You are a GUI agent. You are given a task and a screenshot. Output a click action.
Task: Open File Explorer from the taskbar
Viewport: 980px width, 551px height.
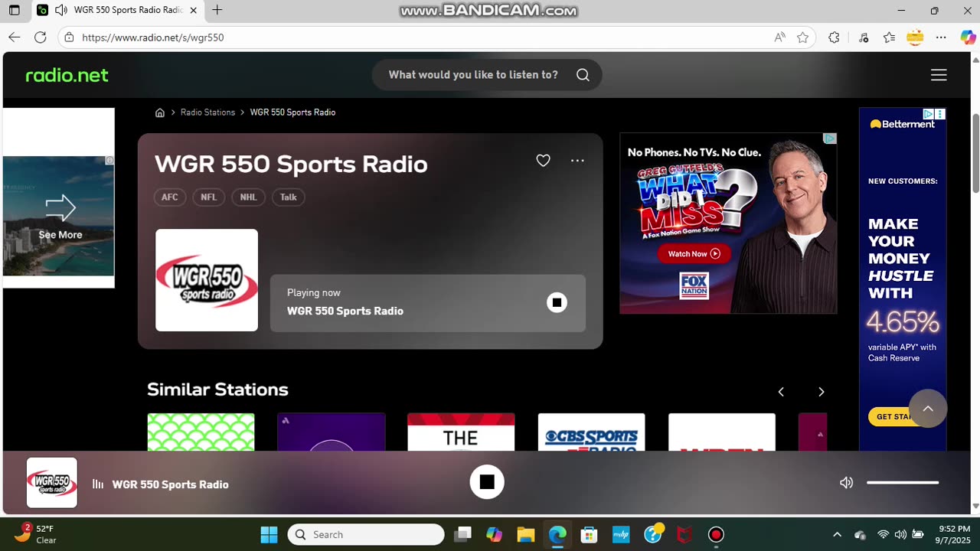tap(525, 534)
